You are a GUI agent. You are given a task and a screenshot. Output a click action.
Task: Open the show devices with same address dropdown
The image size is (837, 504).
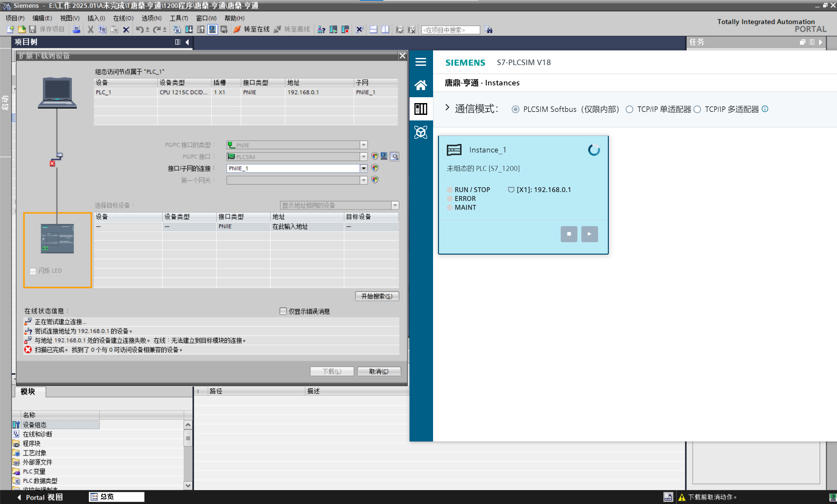pyautogui.click(x=395, y=206)
